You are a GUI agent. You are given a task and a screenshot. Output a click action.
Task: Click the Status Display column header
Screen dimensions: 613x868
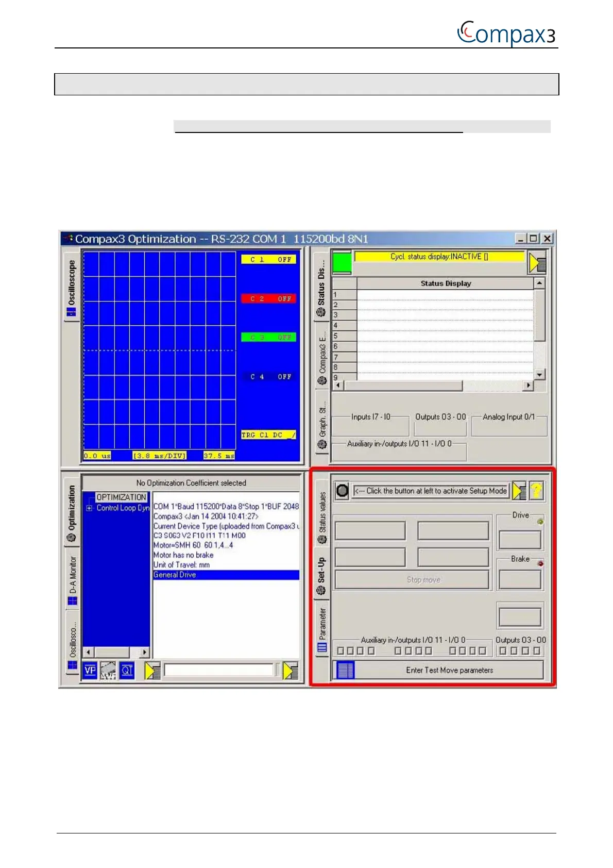tap(446, 283)
